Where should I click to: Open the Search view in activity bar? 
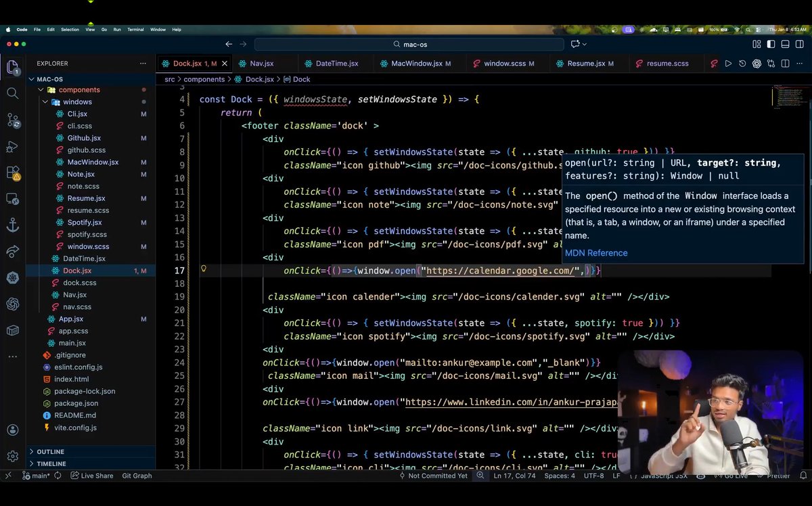click(12, 93)
